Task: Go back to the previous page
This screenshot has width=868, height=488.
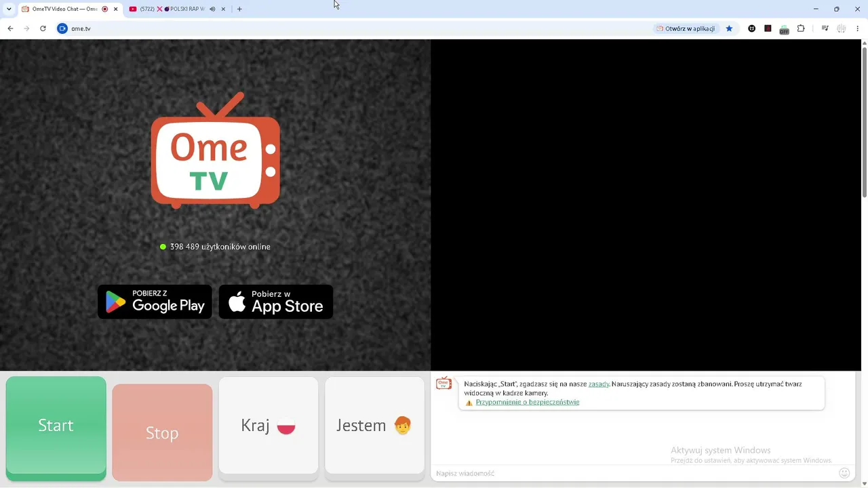Action: coord(10,28)
